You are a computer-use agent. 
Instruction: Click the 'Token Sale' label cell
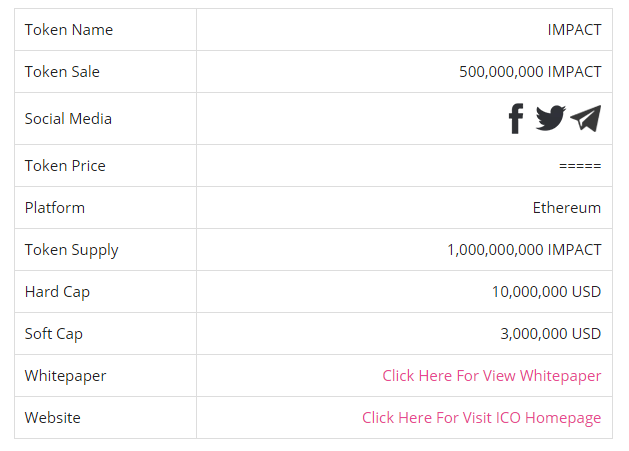[x=62, y=72]
